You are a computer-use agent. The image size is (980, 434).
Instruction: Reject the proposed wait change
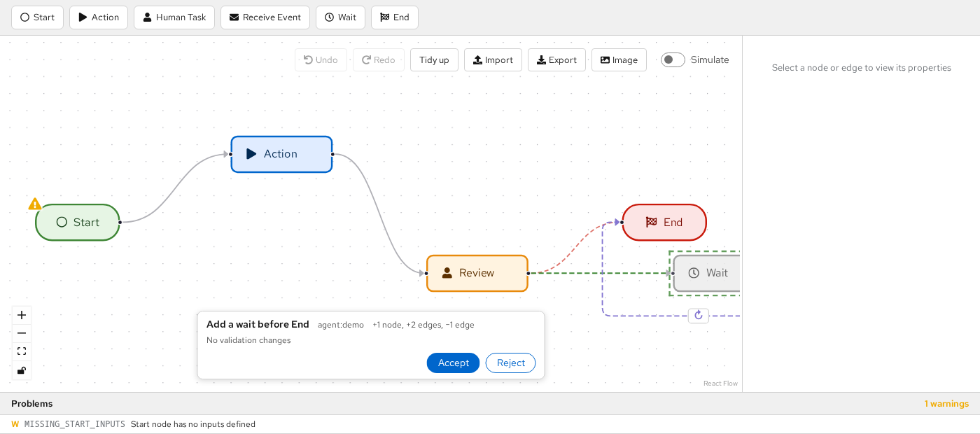click(x=510, y=363)
